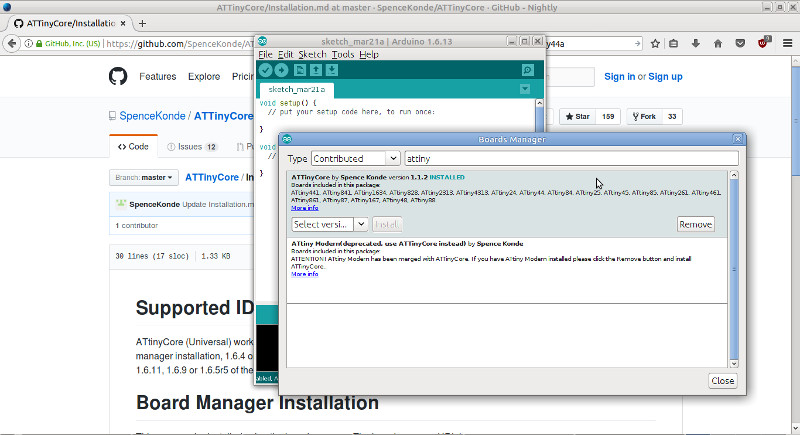Open the Edit menu in Arduino IDE
This screenshot has height=435, width=800.
tap(285, 54)
